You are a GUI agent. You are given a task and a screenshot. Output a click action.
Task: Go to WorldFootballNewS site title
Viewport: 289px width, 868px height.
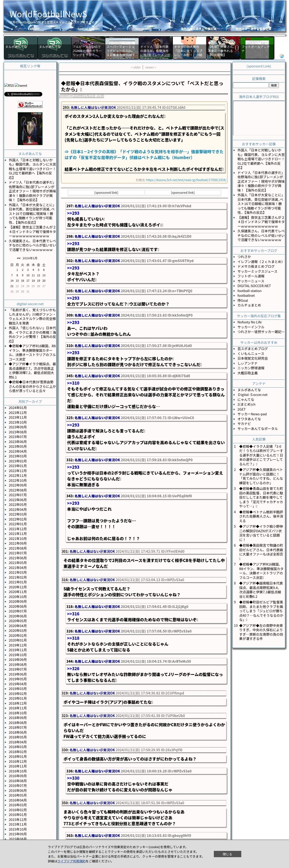pyautogui.click(x=48, y=14)
